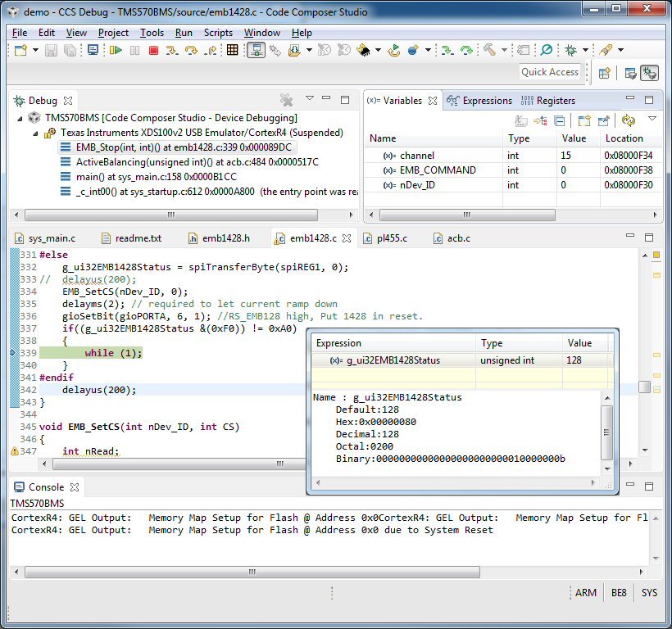Switch to the CCS Edit perspective icon
The height and width of the screenshot is (629, 672).
pyautogui.click(x=630, y=73)
